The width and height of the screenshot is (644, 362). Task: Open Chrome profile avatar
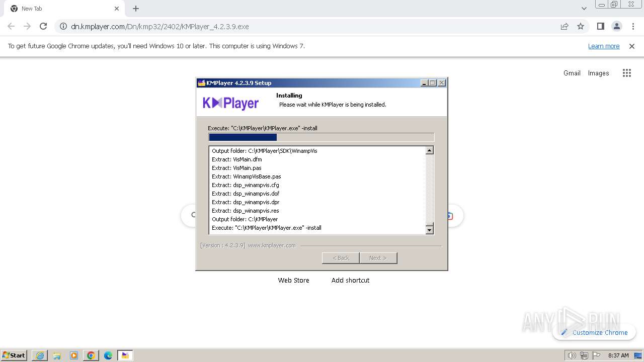617,26
